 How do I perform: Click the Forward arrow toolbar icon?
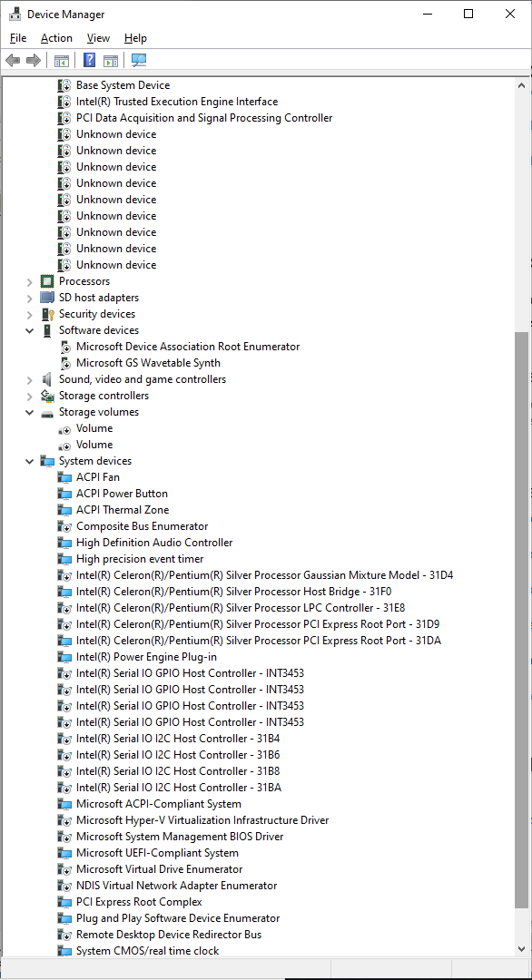[34, 60]
